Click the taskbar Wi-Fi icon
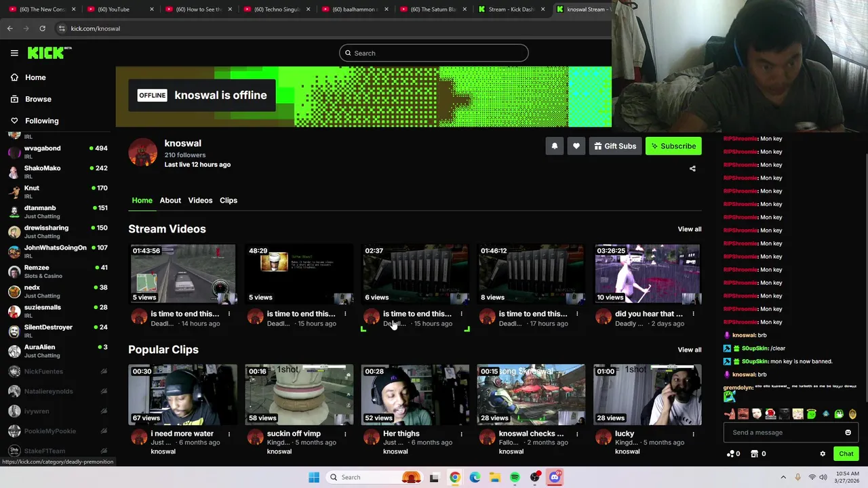Screen dimensions: 868x488 click(x=812, y=477)
